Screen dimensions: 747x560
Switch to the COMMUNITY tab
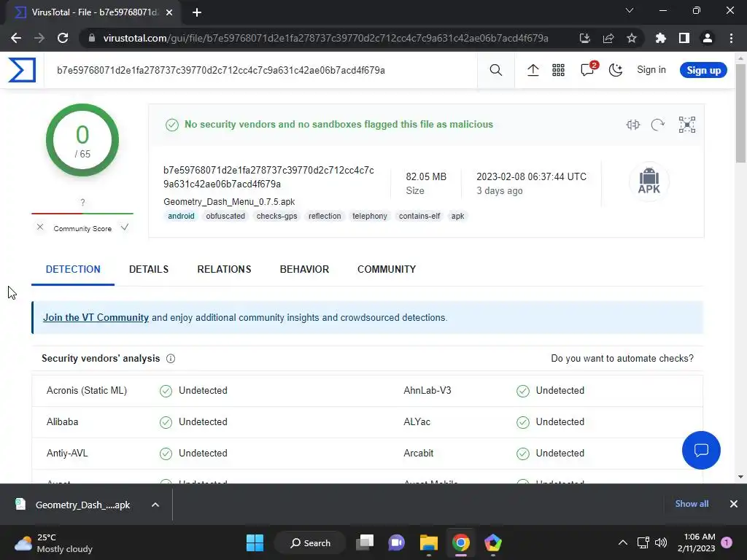[387, 270]
